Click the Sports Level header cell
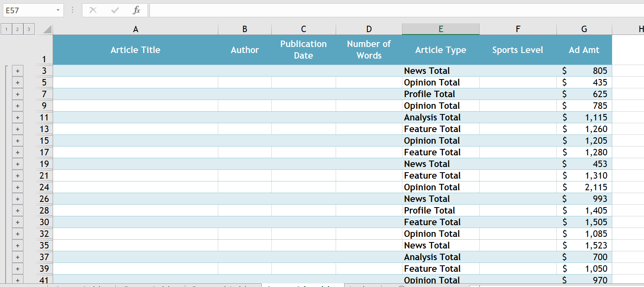The width and height of the screenshot is (644, 287). (518, 50)
